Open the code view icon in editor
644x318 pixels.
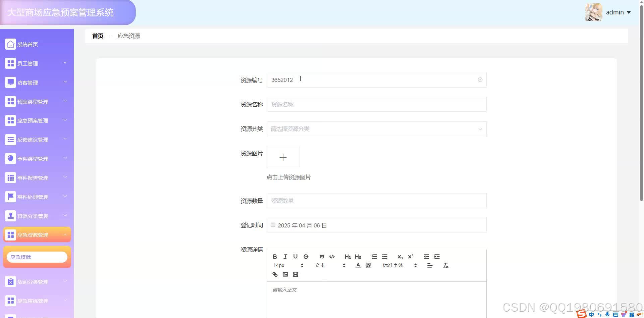(x=332, y=257)
